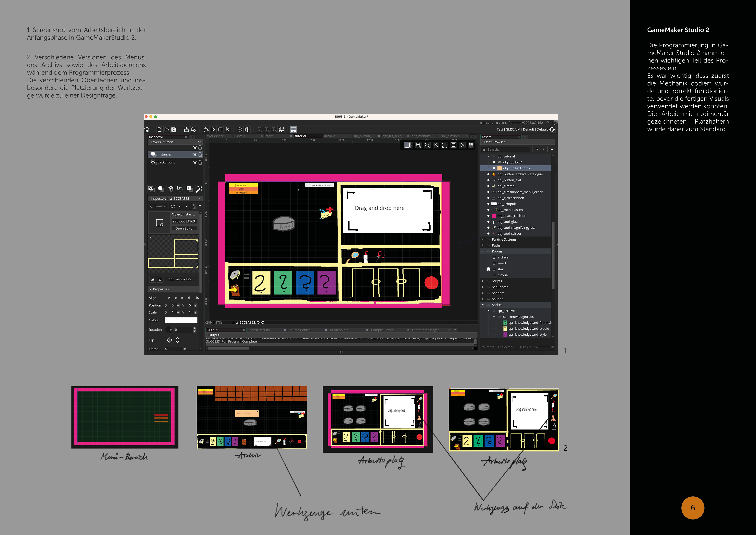Collapse the Sprites folder
This screenshot has width=756, height=535.
pyautogui.click(x=483, y=305)
